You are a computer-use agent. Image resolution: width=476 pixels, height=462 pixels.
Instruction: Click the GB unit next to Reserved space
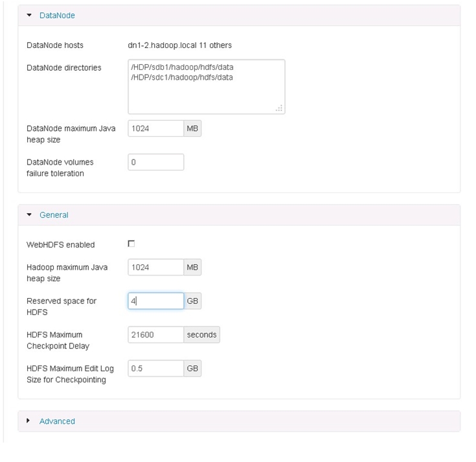pos(192,301)
